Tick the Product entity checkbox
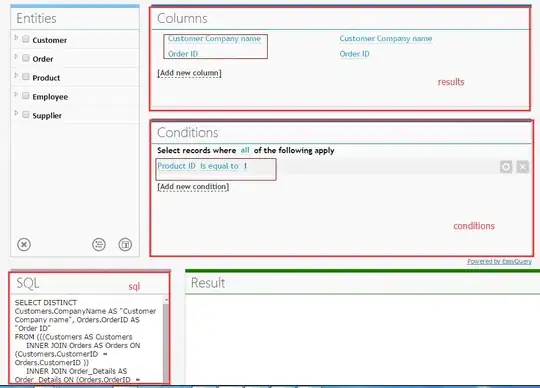540x388 pixels. [x=25, y=76]
